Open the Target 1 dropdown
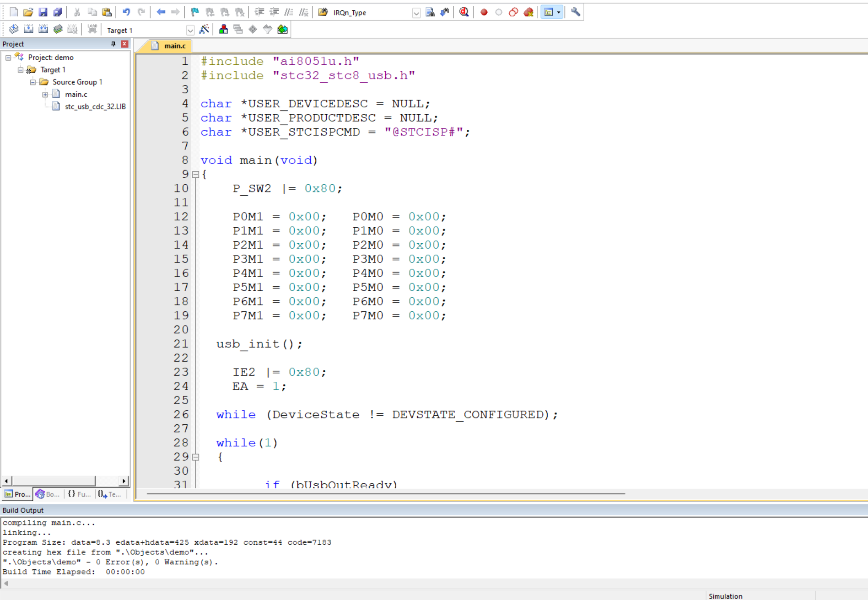868x600 pixels. tap(190, 30)
